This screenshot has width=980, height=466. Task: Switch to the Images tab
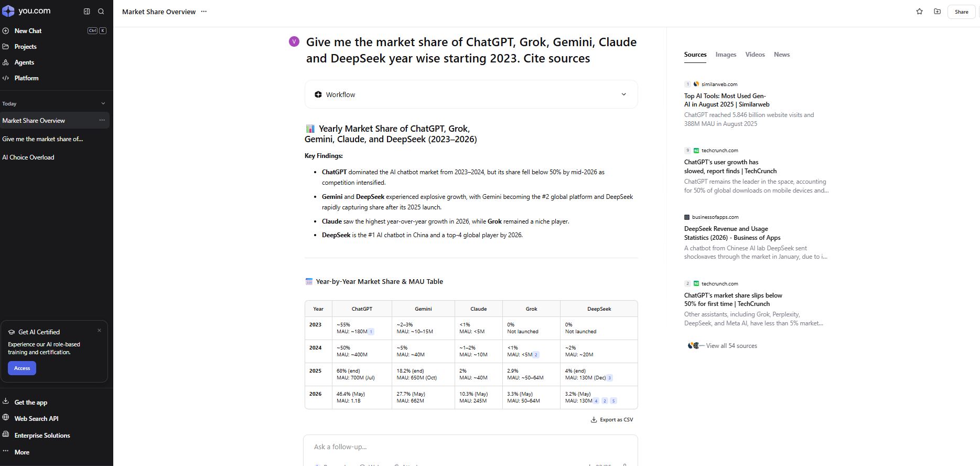coord(726,55)
